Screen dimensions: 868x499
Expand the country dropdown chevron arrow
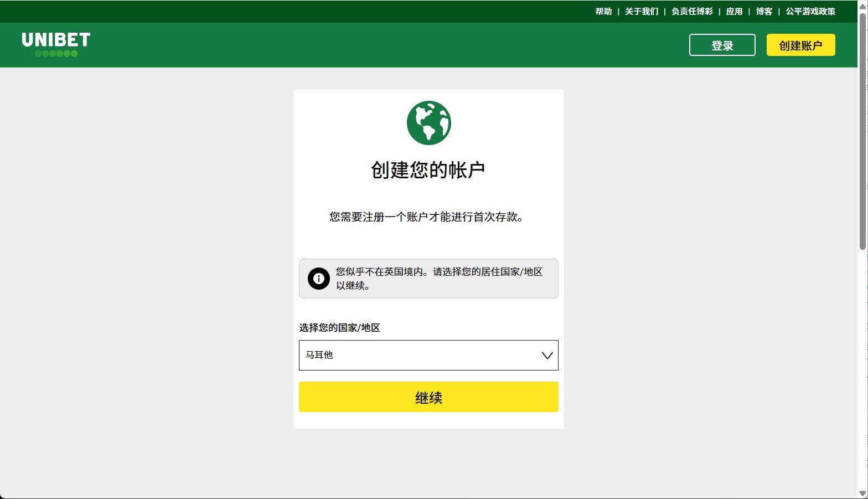point(547,356)
